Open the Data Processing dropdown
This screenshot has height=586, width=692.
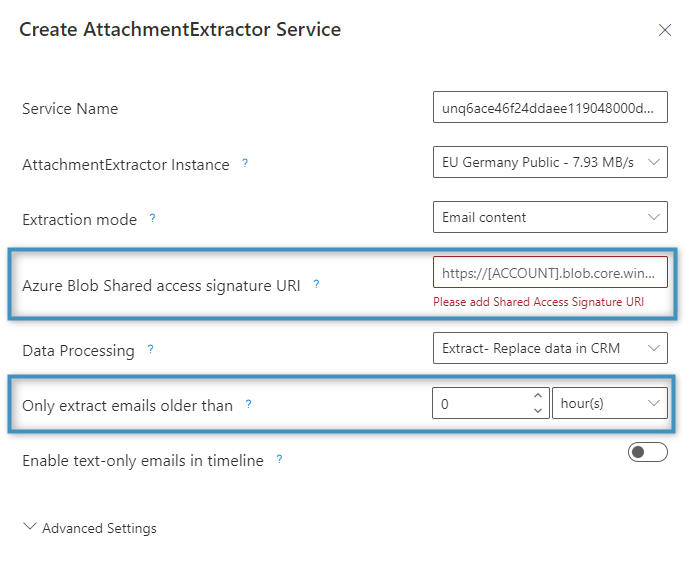550,348
